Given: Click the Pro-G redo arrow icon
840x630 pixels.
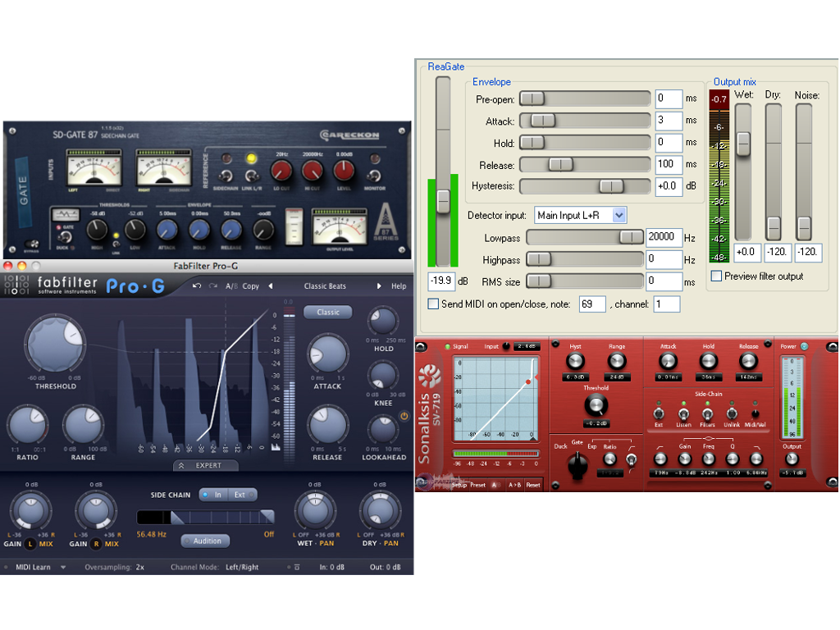Looking at the screenshot, I should 212,286.
